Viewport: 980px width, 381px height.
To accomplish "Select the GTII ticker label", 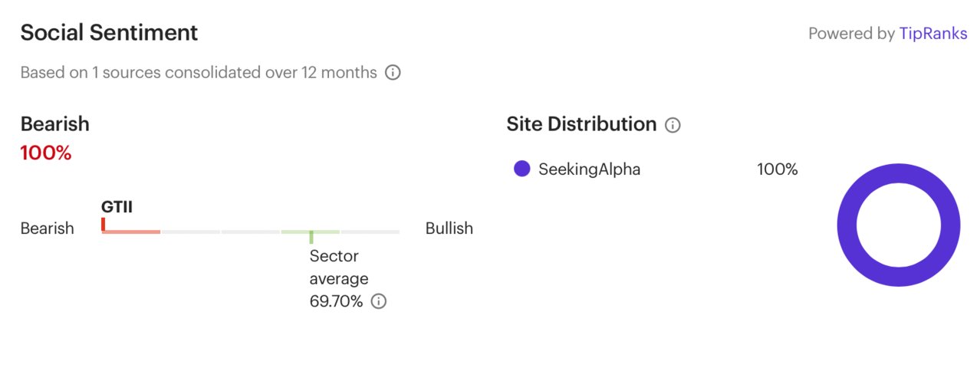I will (x=117, y=206).
